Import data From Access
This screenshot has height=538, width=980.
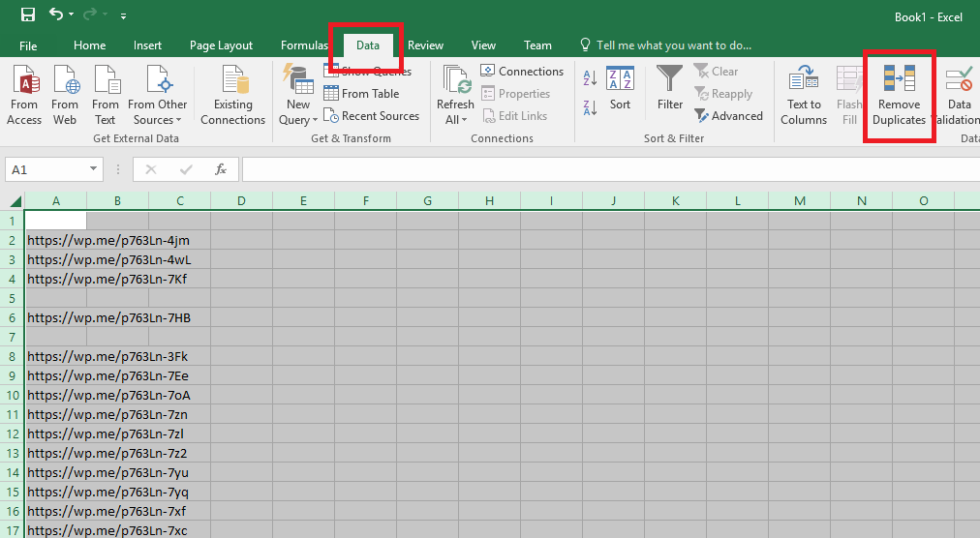[24, 95]
